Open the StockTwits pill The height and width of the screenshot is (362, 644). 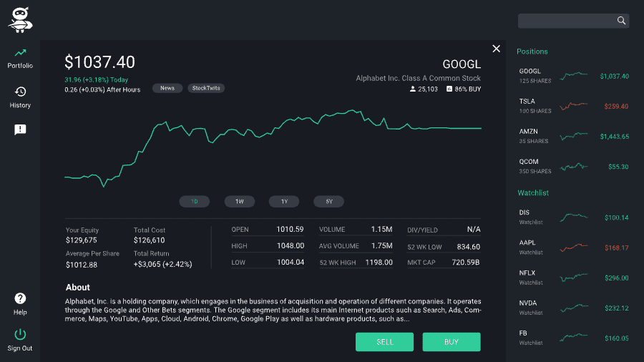coord(206,88)
